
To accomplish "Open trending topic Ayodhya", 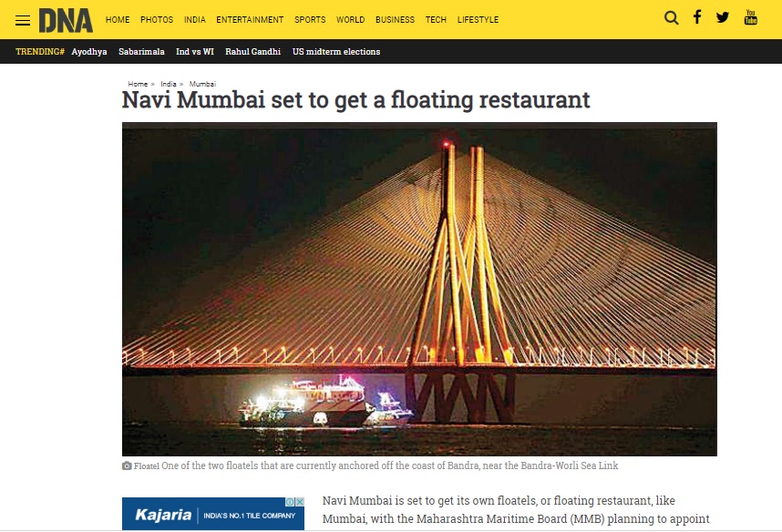I will click(89, 52).
